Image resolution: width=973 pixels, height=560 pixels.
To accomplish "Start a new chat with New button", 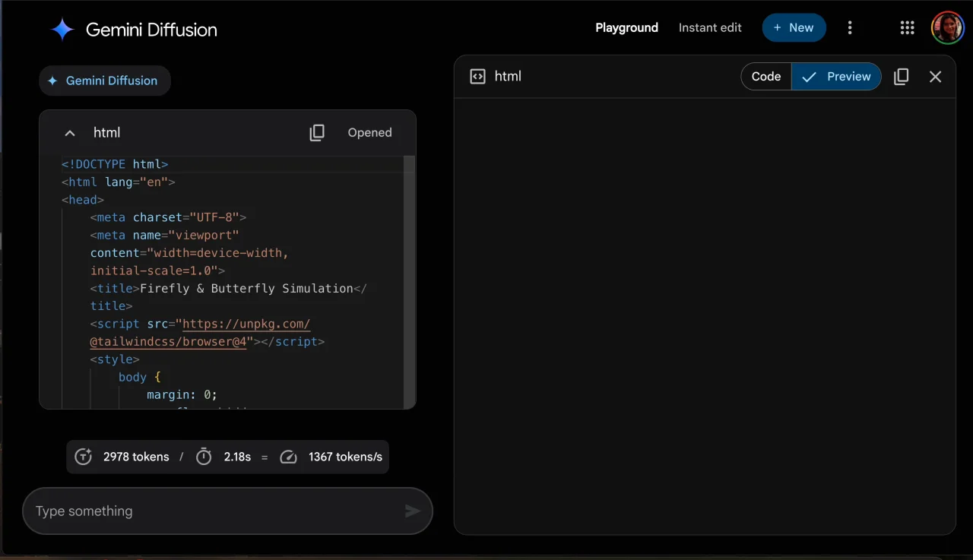I will pos(794,28).
